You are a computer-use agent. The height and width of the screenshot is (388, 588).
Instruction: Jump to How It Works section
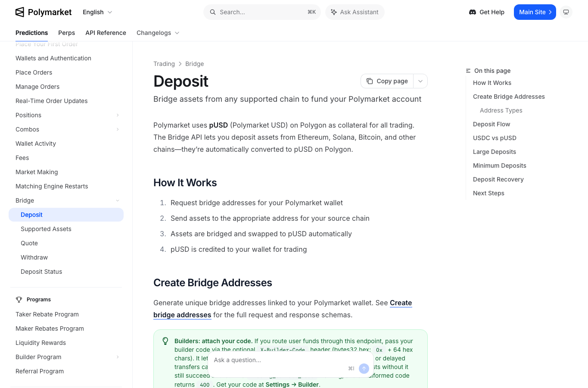click(x=492, y=83)
